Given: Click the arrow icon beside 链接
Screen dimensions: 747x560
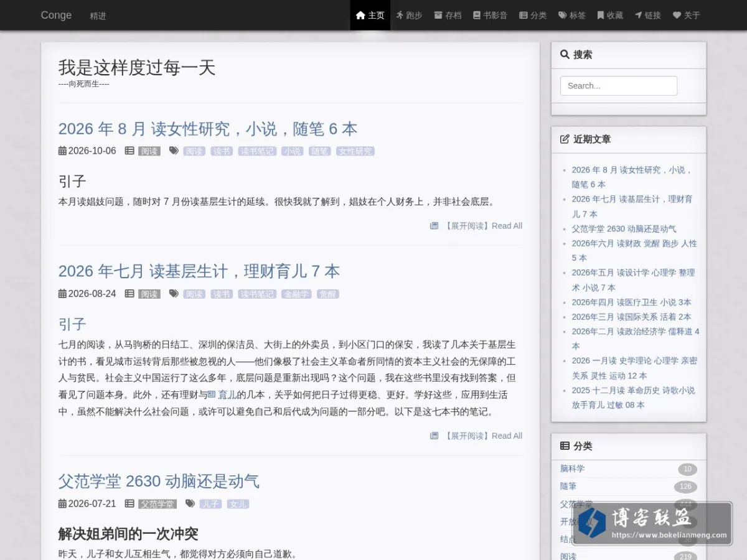Looking at the screenshot, I should [x=639, y=15].
